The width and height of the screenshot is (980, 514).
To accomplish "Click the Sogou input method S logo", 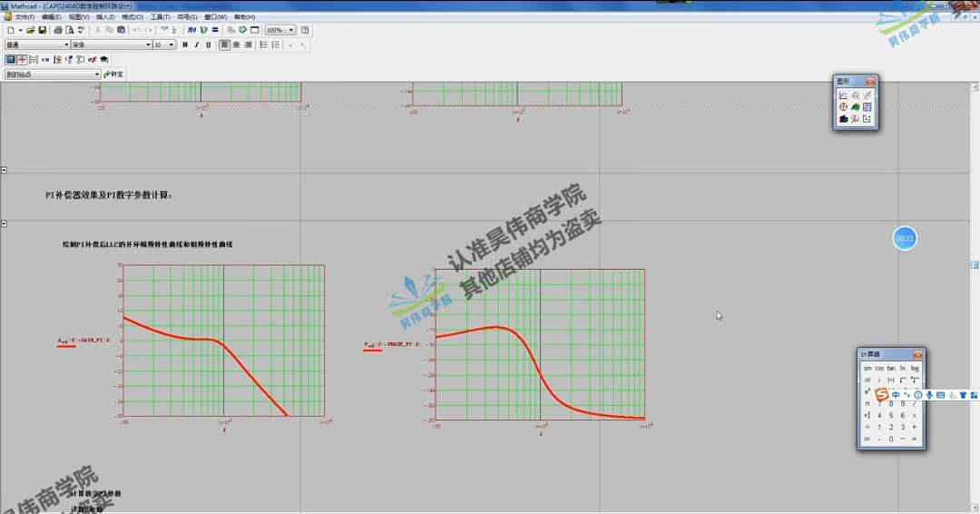I will coord(881,394).
